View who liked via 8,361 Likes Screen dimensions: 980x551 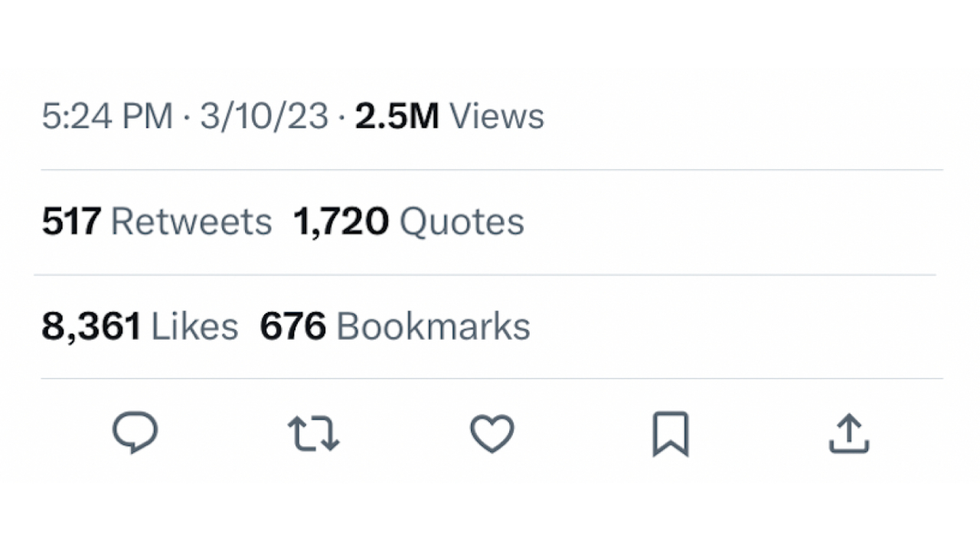coord(139,325)
